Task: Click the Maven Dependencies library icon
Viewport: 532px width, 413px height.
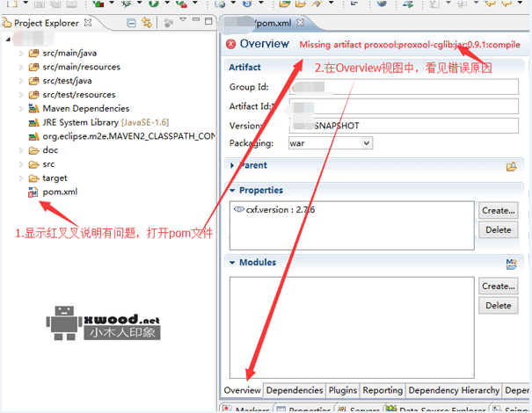Action: tap(33, 108)
